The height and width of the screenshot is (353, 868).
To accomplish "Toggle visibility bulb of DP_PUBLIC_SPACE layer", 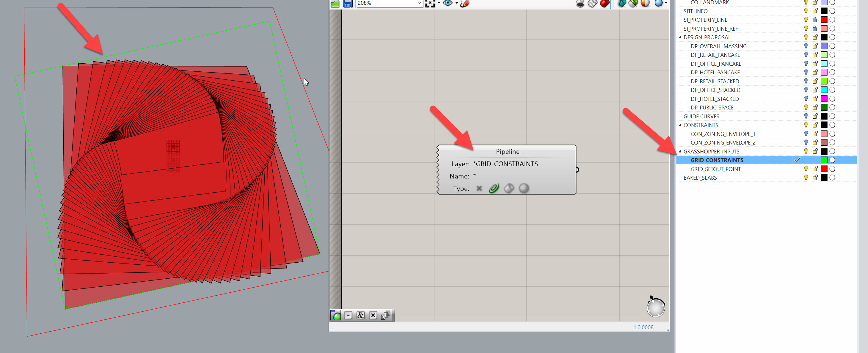I will point(806,107).
